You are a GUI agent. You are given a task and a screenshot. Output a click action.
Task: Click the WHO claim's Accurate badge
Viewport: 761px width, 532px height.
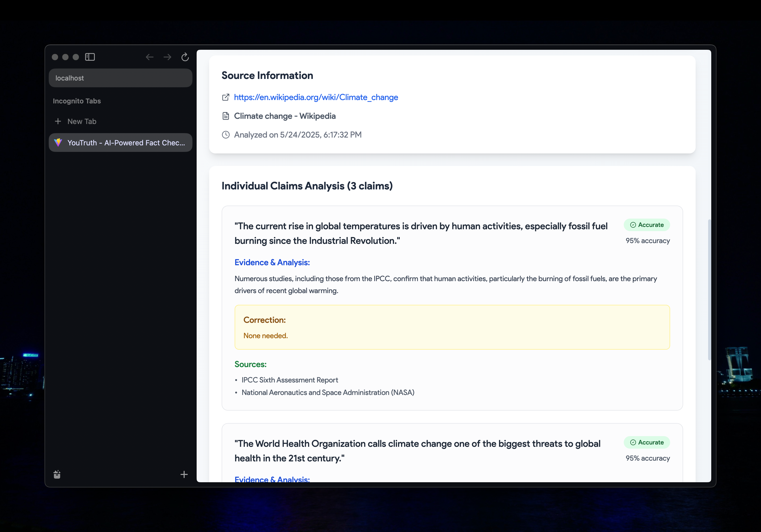[647, 442]
